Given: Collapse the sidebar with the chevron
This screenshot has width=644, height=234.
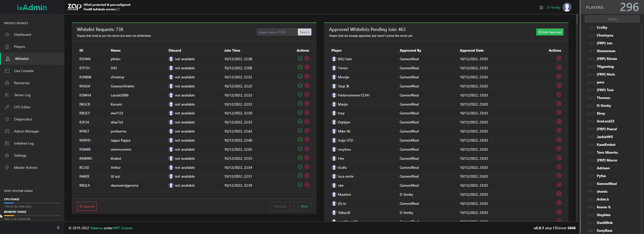Looking at the screenshot, I should (58, 228).
